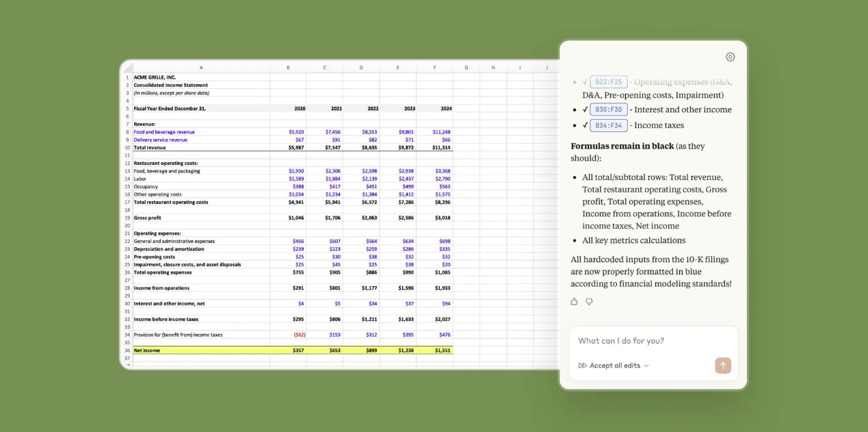Image resolution: width=868 pixels, height=432 pixels.
Task: Click 'Delivery service revenue' label
Action: tap(160, 140)
